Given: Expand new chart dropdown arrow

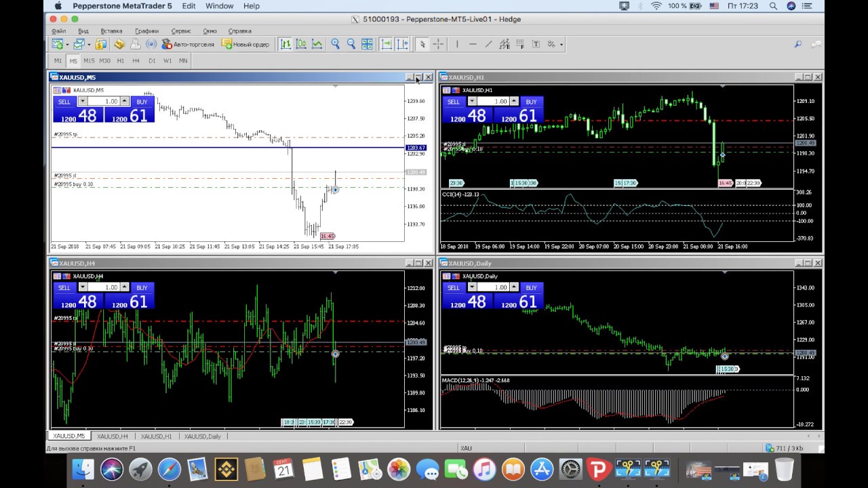Looking at the screenshot, I should pos(66,45).
